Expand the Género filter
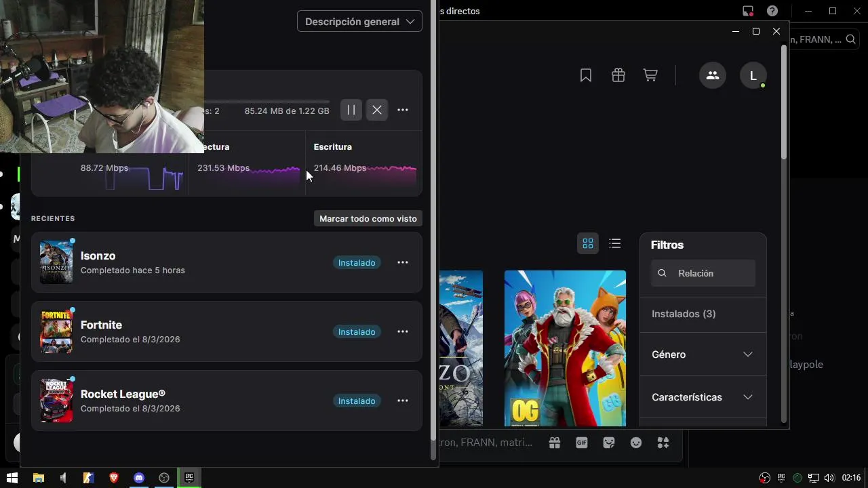Viewport: 868px width, 488px height. [703, 354]
